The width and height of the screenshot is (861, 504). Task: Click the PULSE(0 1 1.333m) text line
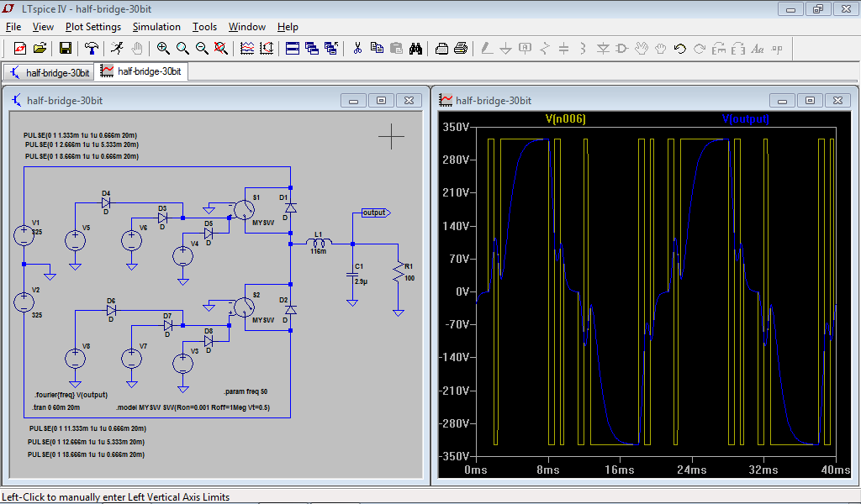coord(80,135)
